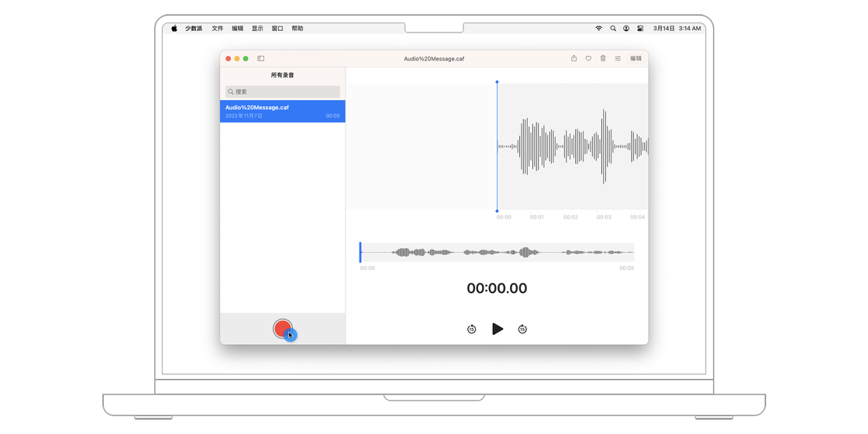Toggle the sidebar visibility

tap(261, 59)
